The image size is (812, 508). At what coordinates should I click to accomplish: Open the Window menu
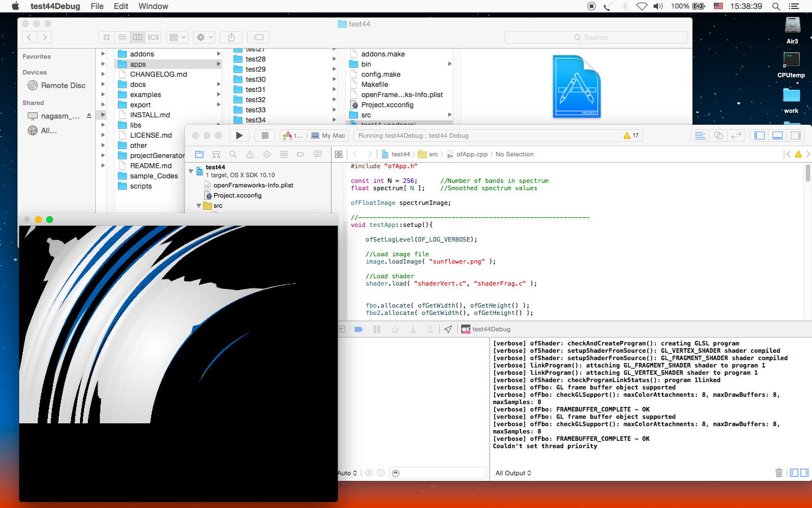[153, 6]
